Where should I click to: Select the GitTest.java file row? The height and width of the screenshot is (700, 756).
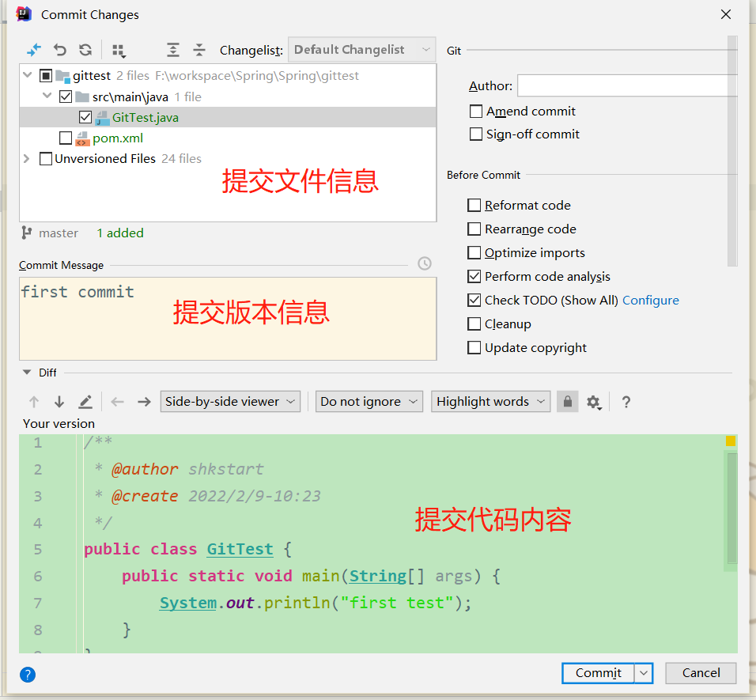click(x=228, y=117)
